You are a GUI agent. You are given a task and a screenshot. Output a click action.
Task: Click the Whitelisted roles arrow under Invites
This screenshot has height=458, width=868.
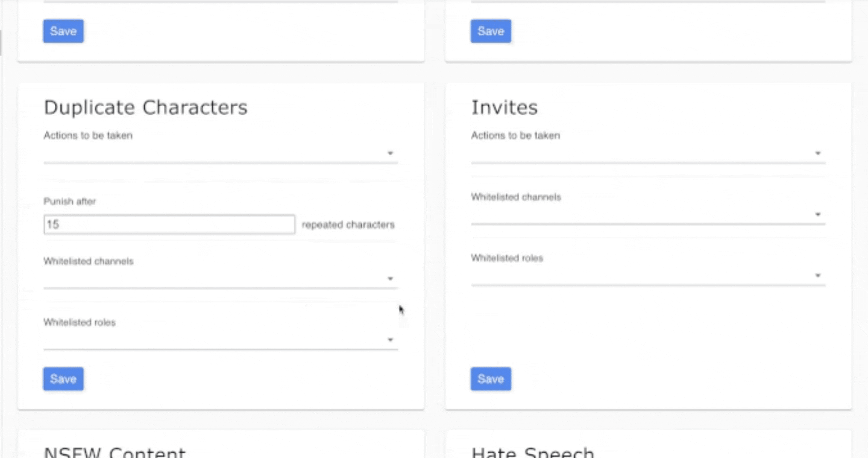817,275
